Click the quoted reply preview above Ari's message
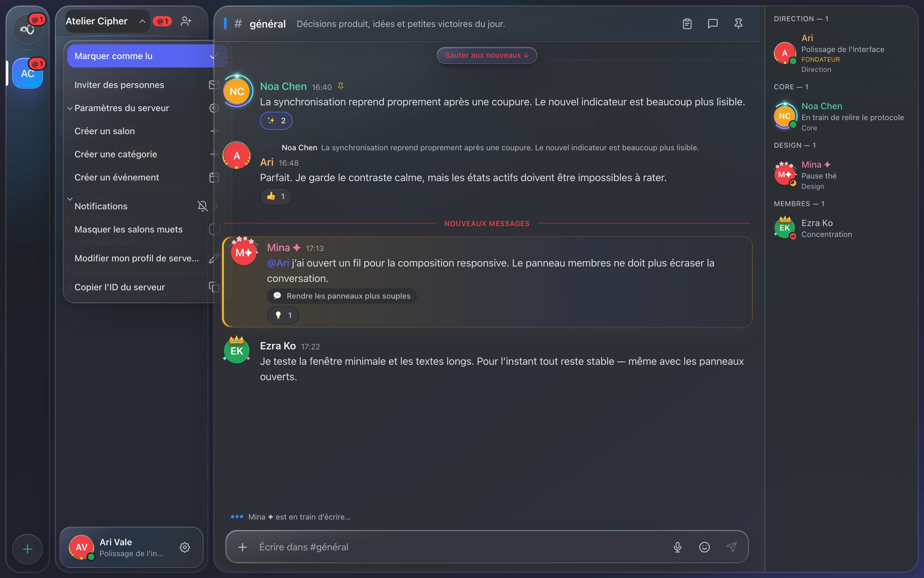924x578 pixels. click(490, 148)
